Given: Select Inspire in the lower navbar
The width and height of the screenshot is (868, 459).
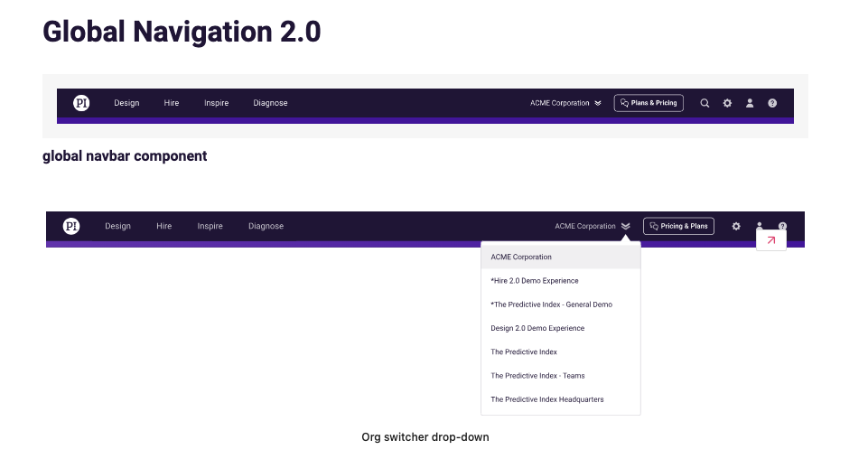Looking at the screenshot, I should (x=210, y=226).
